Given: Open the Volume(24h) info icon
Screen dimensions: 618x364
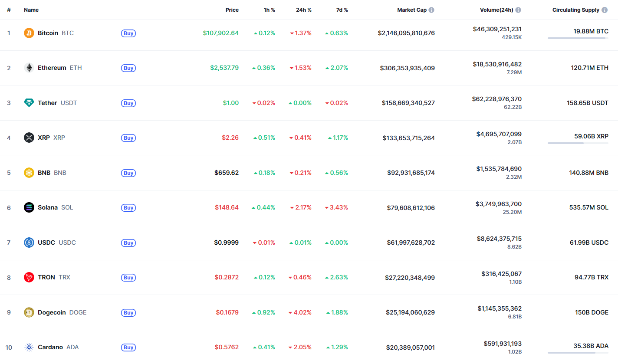Looking at the screenshot, I should pos(518,10).
